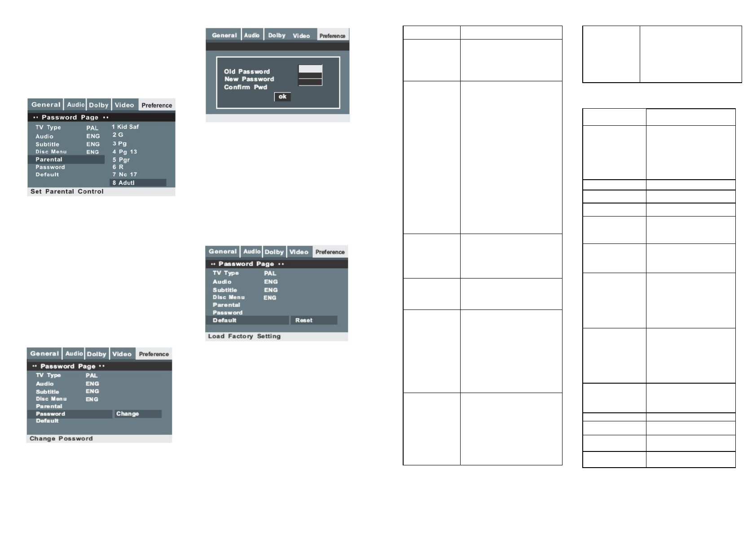Select Reset next to Default
756x535 pixels.
313,320
